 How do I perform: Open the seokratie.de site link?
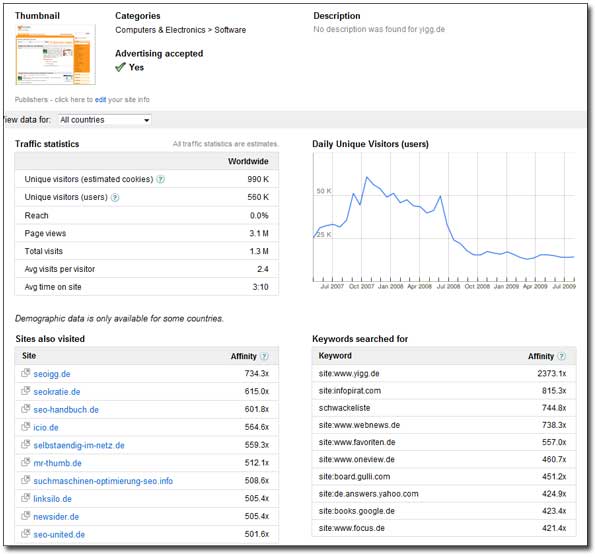point(57,392)
